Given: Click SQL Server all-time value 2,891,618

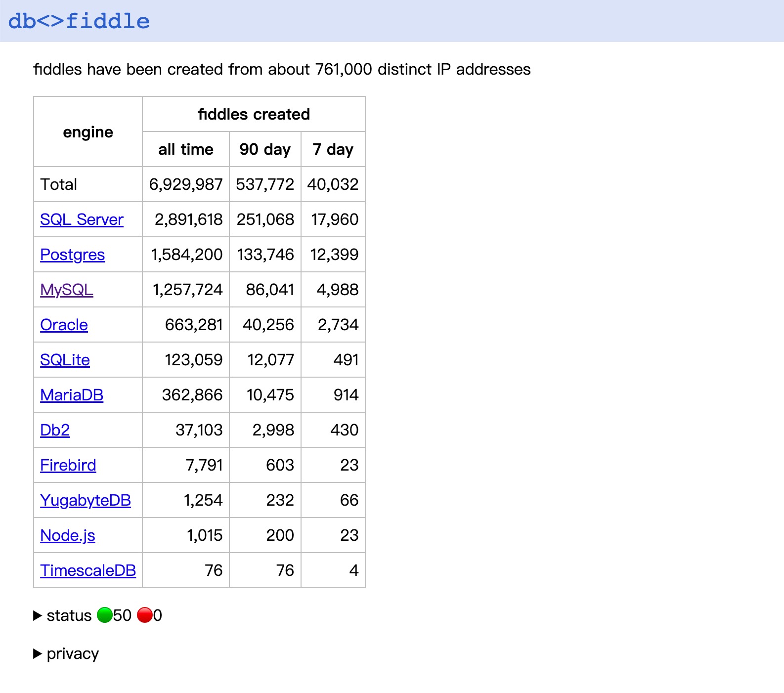Looking at the screenshot, I should tap(189, 219).
